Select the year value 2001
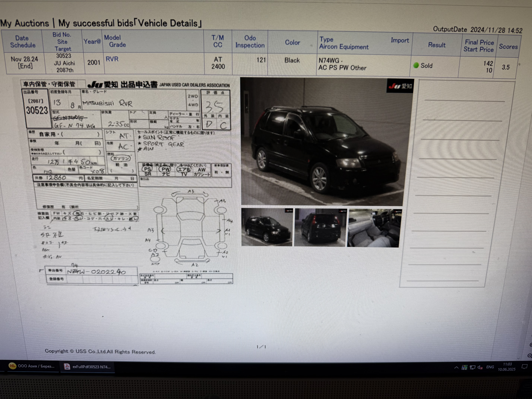This screenshot has width=532, height=399. coord(94,63)
